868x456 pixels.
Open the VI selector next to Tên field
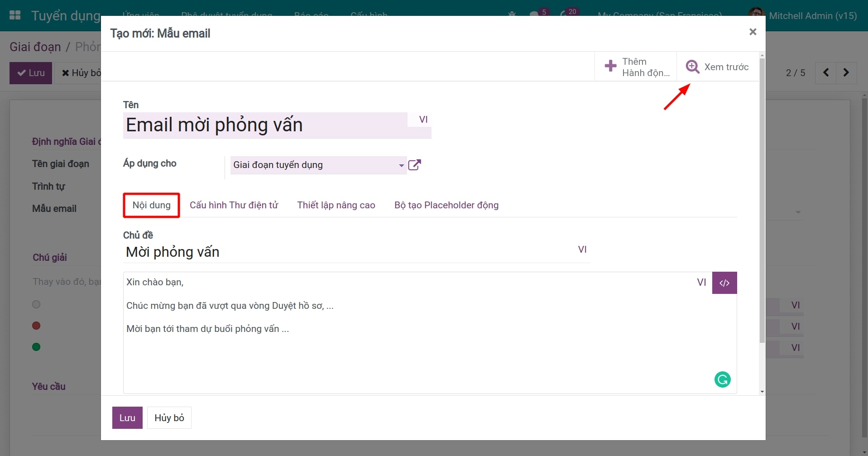[x=423, y=119]
